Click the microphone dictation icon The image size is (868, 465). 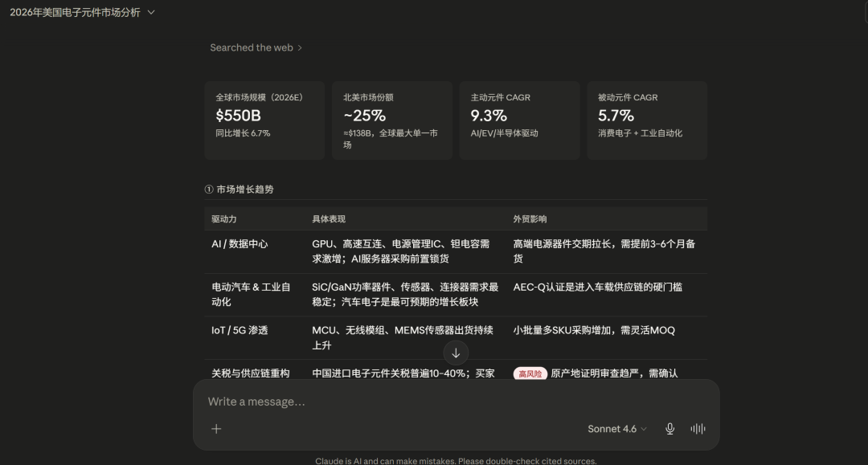[x=669, y=429]
